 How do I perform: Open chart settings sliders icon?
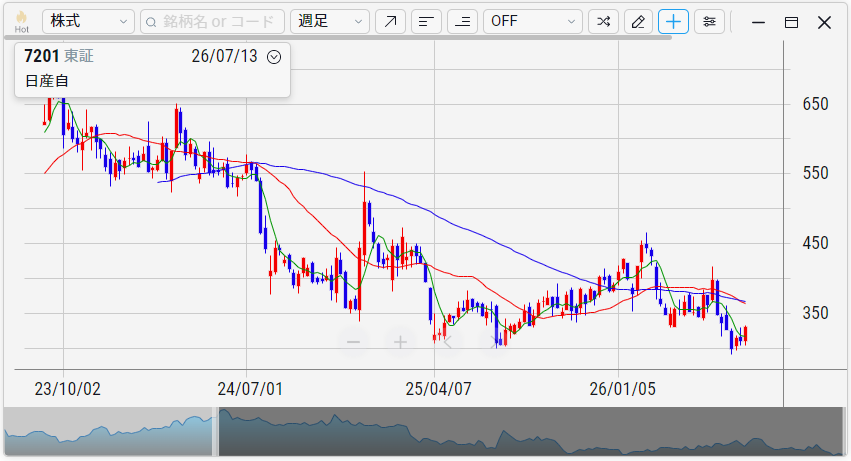coord(709,22)
